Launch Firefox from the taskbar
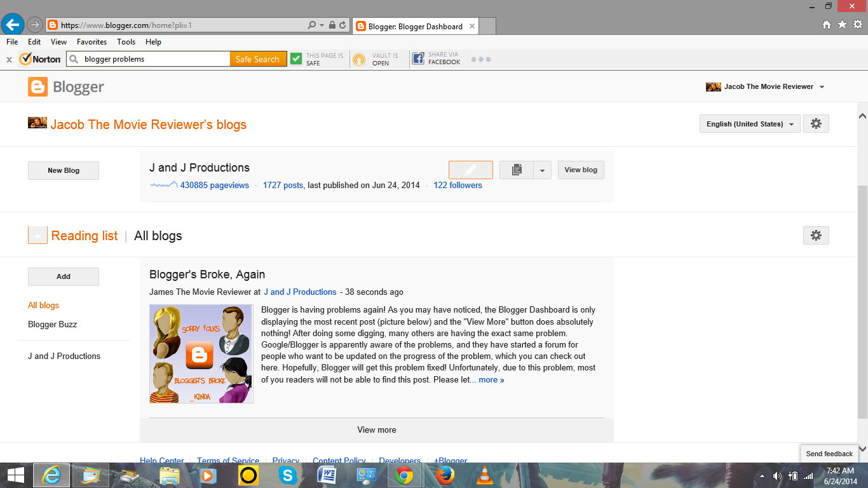 click(445, 475)
